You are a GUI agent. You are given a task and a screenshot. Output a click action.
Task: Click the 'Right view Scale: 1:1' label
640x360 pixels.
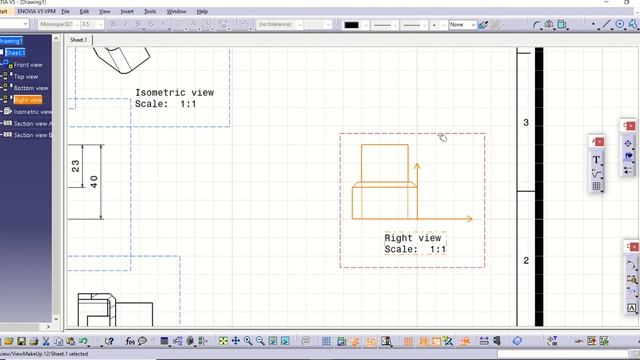click(x=415, y=243)
